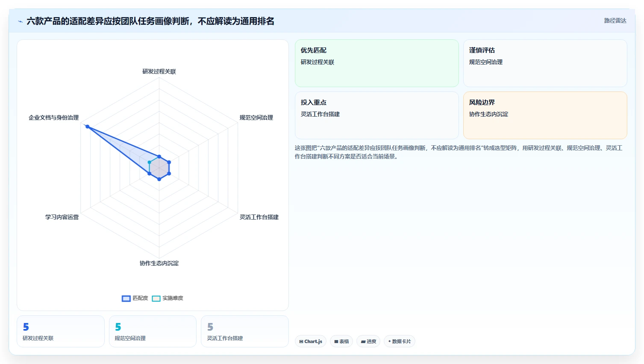Open the 投入重点 card

(376, 115)
